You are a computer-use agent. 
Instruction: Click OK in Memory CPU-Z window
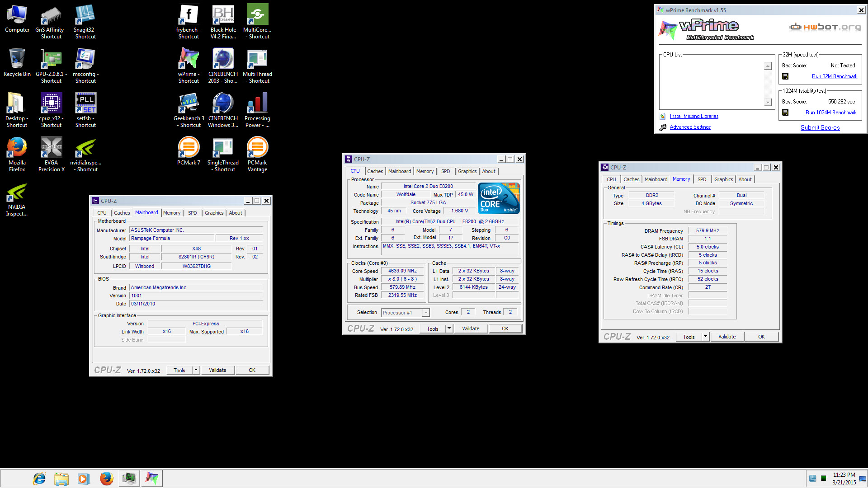pyautogui.click(x=761, y=337)
